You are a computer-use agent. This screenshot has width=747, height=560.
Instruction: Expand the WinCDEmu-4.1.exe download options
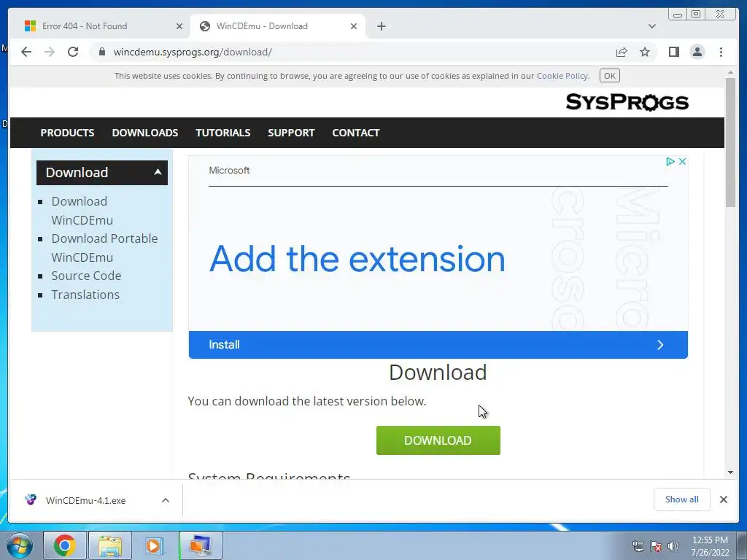(x=166, y=500)
